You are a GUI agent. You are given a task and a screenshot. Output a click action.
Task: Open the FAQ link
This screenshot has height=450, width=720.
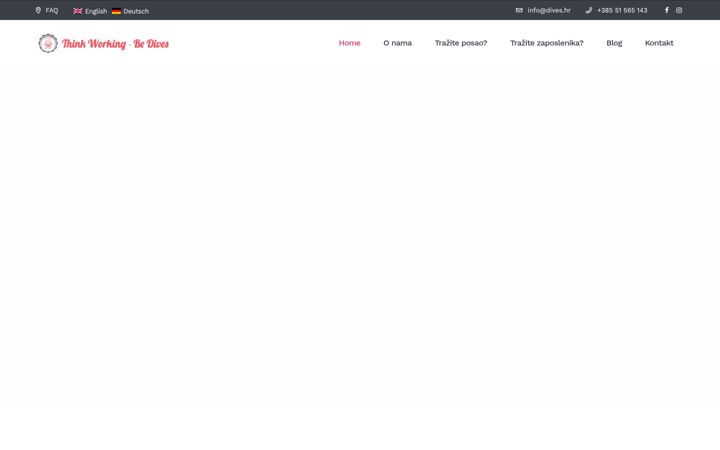pos(52,10)
